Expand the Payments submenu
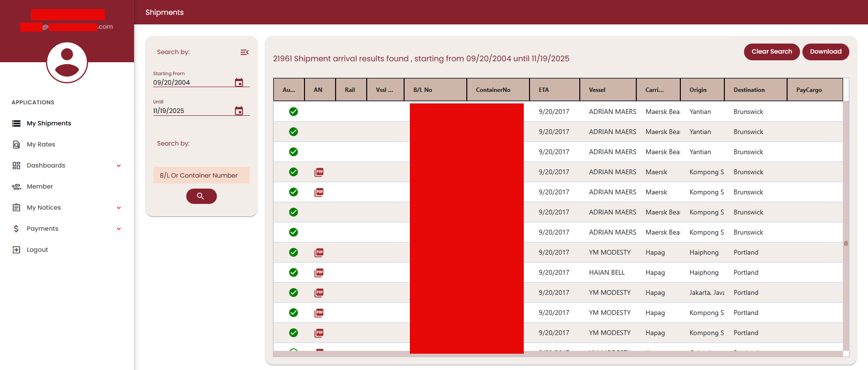Viewport: 868px width, 370px height. 119,229
